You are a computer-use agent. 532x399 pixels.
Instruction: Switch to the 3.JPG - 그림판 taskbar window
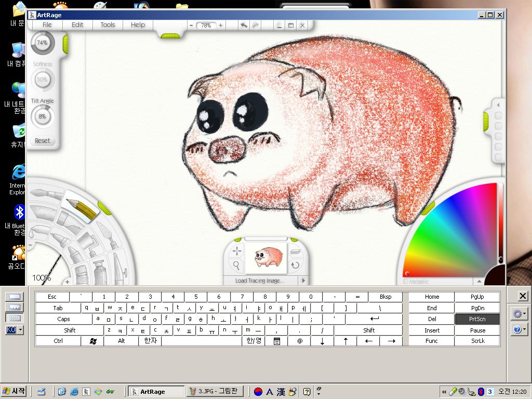[216, 391]
